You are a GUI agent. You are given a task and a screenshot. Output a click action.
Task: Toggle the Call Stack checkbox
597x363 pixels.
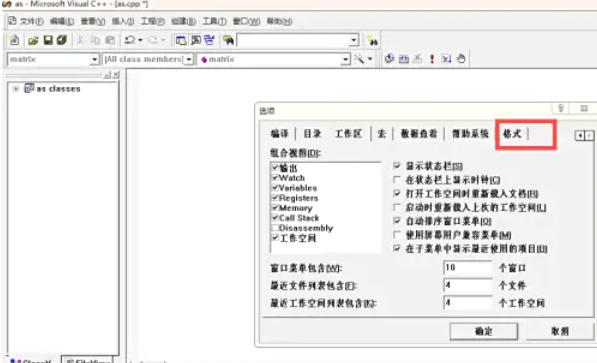coord(275,217)
